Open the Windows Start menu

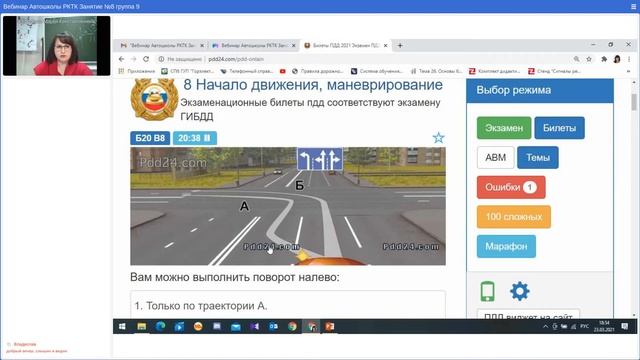(x=122, y=326)
